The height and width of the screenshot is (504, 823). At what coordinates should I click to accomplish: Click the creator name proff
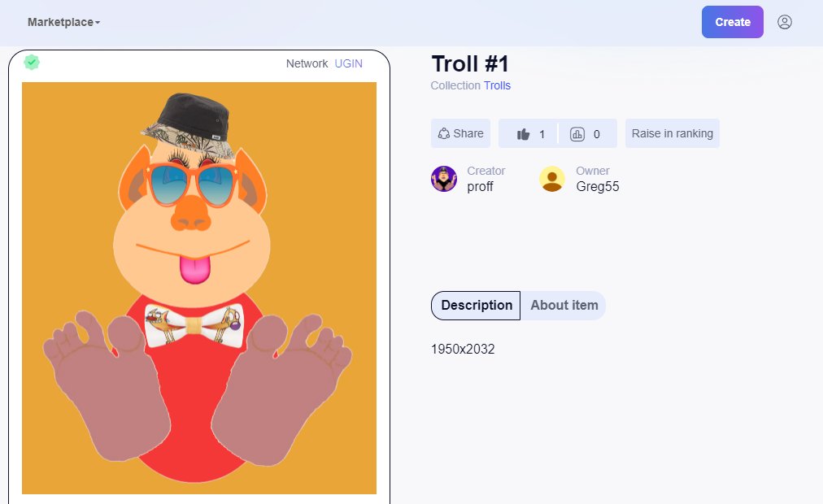click(x=481, y=187)
